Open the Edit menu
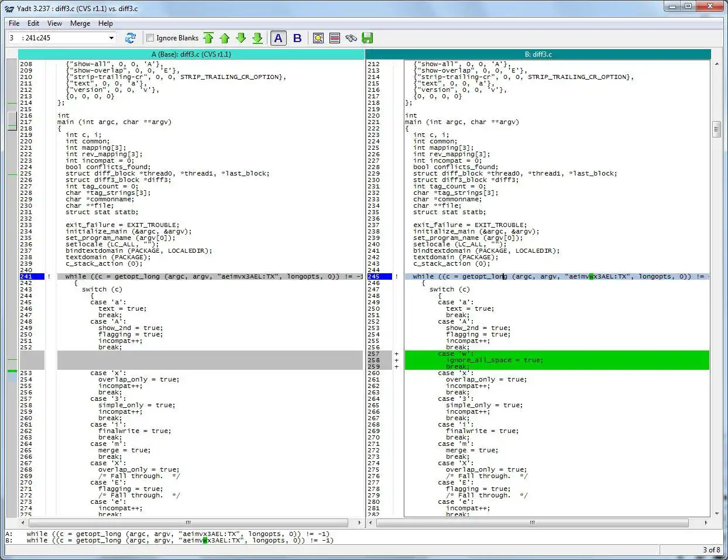The width and height of the screenshot is (728, 560). [x=33, y=23]
